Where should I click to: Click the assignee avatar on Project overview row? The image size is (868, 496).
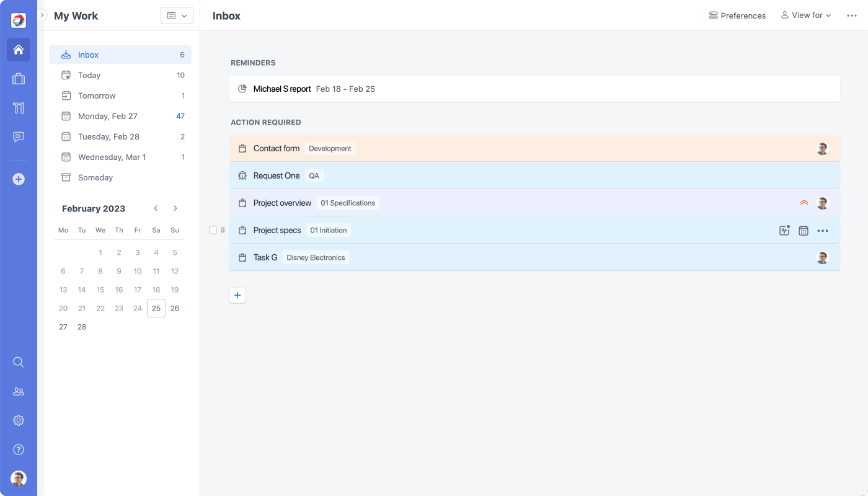tap(823, 203)
